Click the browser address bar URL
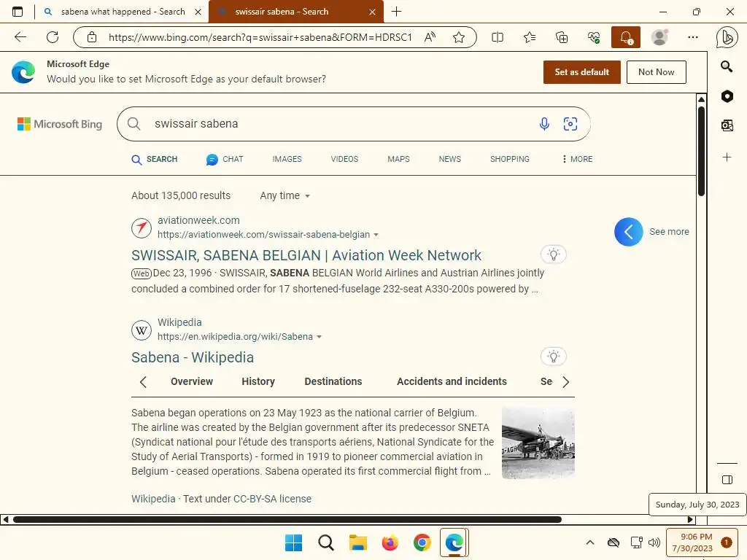 [x=260, y=37]
